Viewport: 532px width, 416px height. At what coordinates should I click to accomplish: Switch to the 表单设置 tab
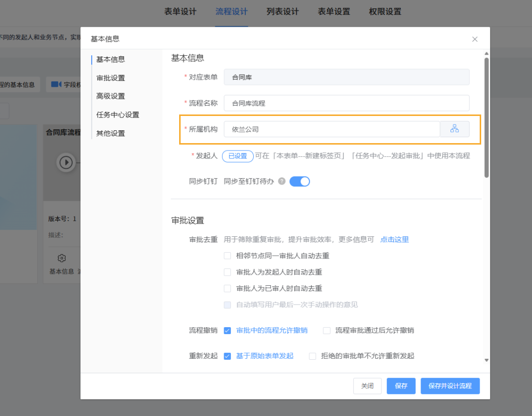pyautogui.click(x=334, y=11)
